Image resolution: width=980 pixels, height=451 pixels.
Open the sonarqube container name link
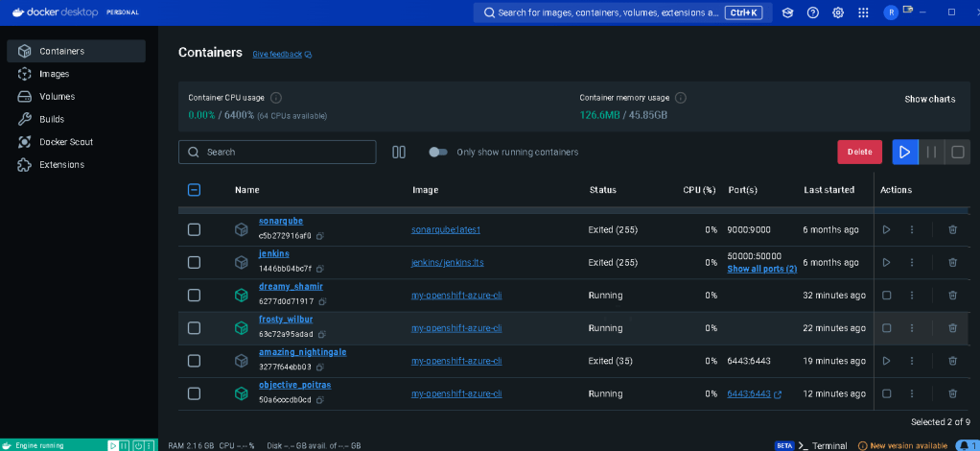281,221
